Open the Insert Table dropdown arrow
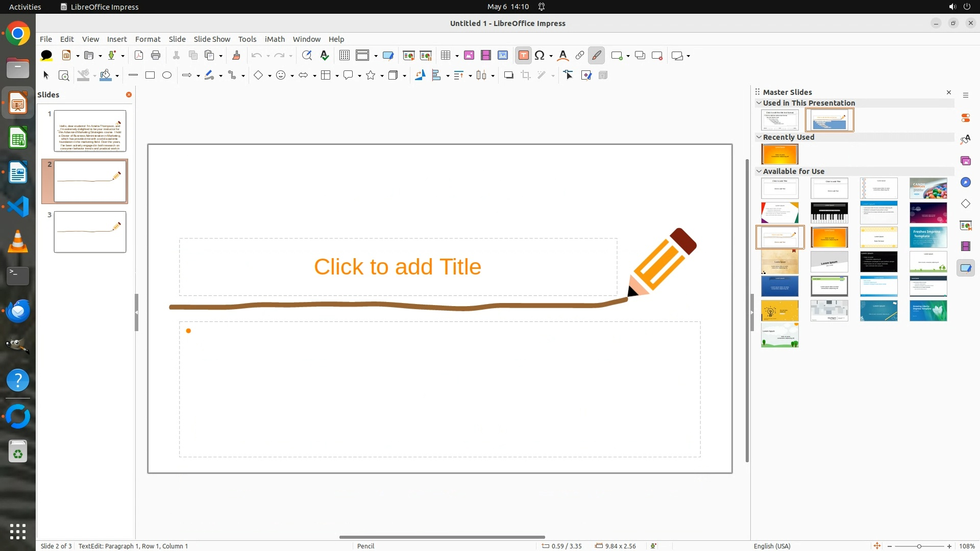This screenshot has height=551, width=980. click(x=457, y=56)
